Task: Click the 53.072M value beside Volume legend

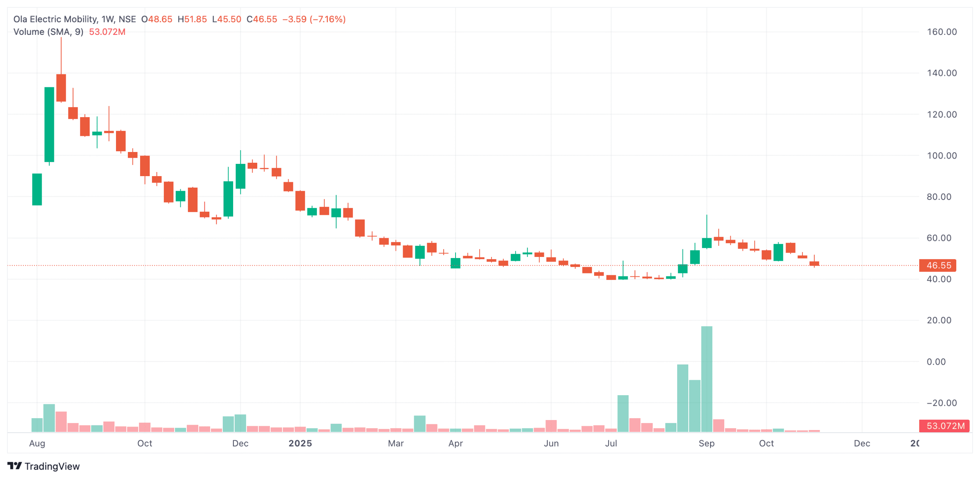Action: pyautogui.click(x=107, y=32)
